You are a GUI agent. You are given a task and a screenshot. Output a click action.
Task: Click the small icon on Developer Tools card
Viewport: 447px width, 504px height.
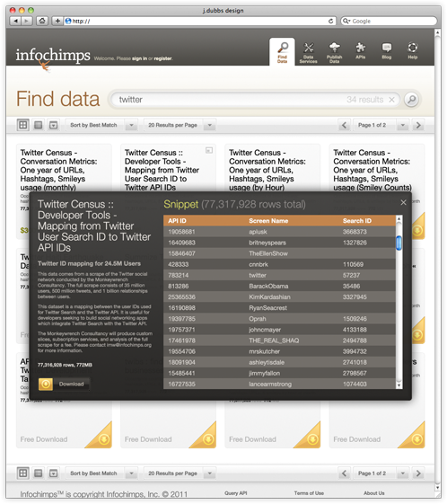point(209,150)
